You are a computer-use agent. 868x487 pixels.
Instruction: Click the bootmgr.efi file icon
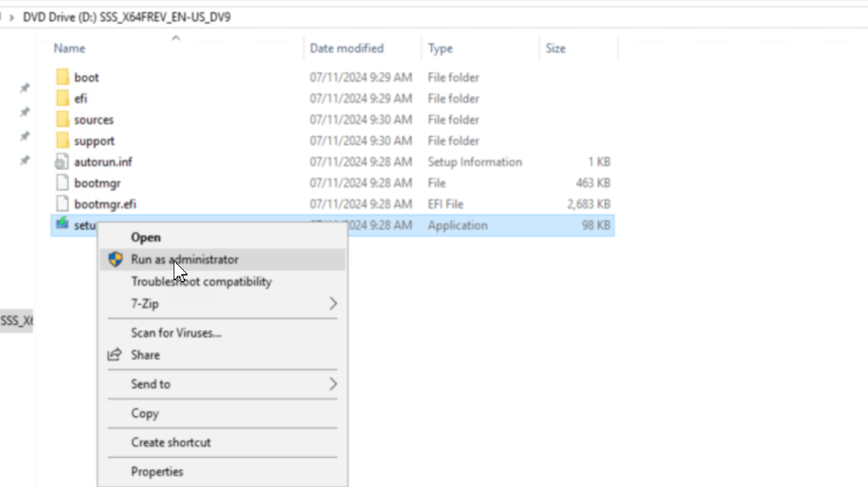62,205
